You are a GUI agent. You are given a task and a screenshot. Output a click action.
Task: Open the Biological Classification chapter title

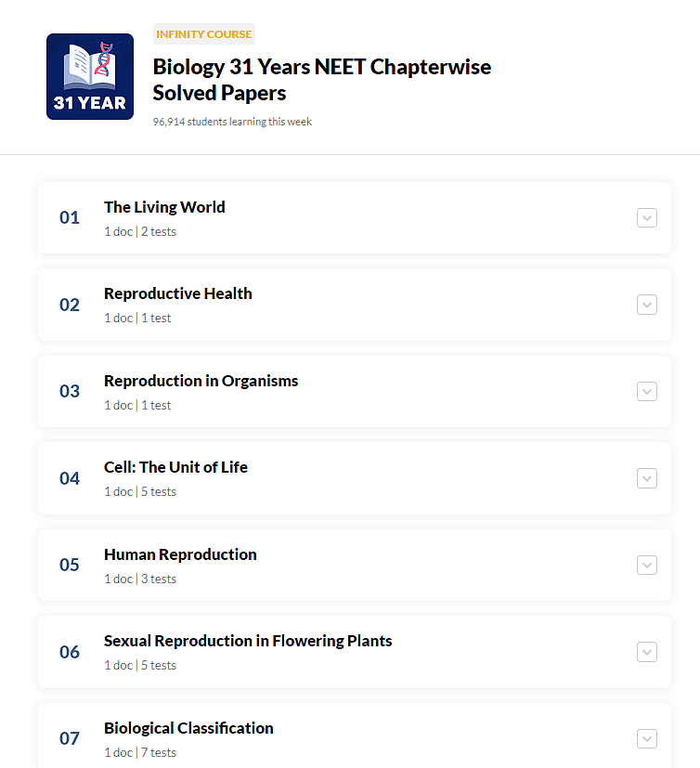188,728
